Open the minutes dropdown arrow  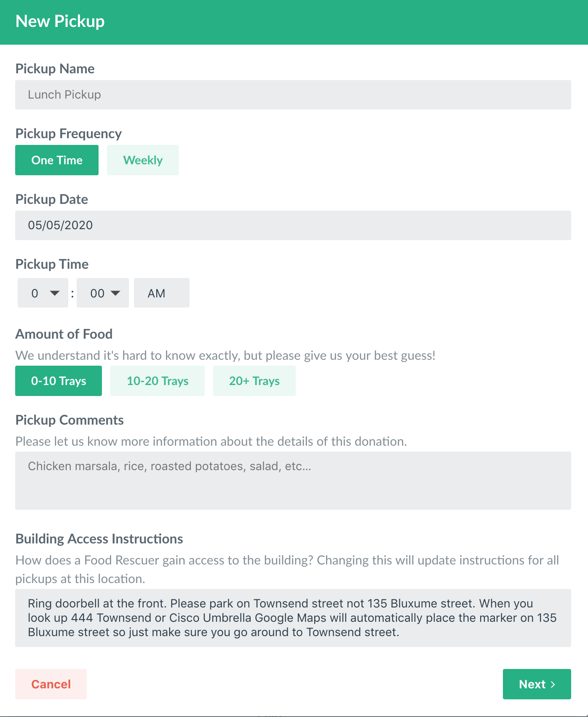(115, 293)
